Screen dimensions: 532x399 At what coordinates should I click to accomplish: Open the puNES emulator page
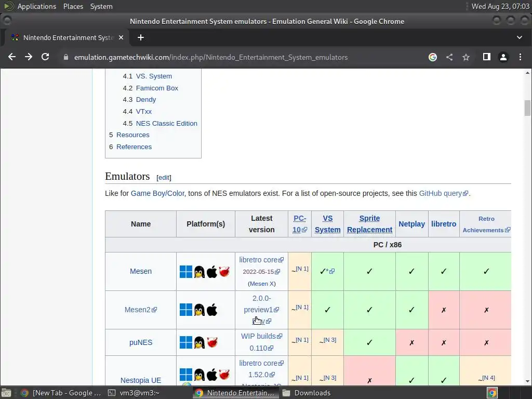click(x=140, y=342)
